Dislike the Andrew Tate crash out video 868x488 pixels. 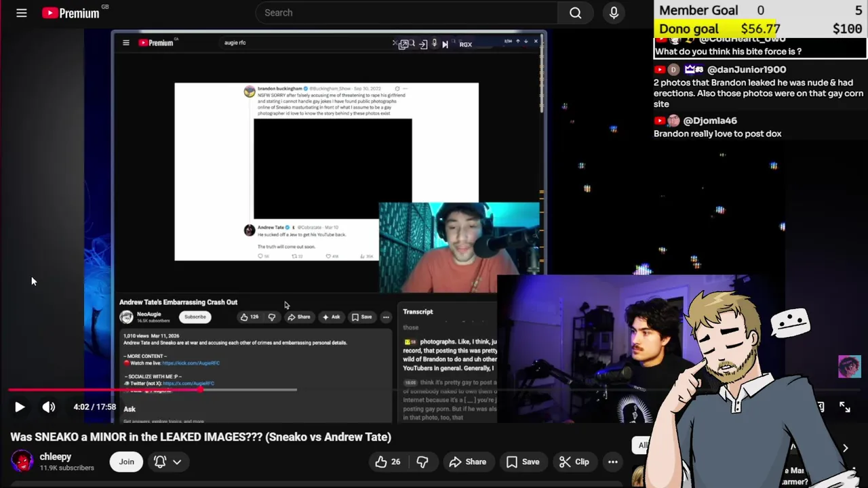271,317
